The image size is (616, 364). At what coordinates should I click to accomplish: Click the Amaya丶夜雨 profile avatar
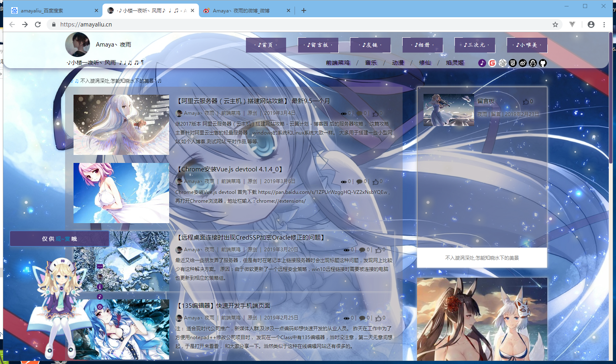78,45
